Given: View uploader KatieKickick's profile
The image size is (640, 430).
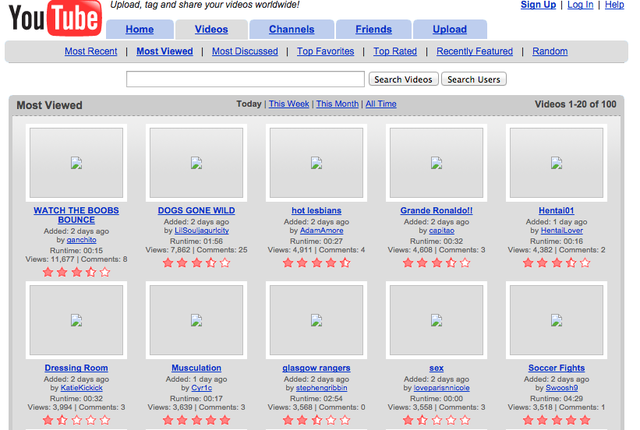Looking at the screenshot, I should pos(82,388).
